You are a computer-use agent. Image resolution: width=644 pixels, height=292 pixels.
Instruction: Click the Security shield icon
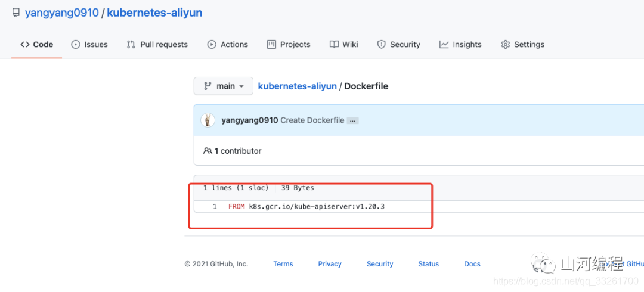[382, 44]
